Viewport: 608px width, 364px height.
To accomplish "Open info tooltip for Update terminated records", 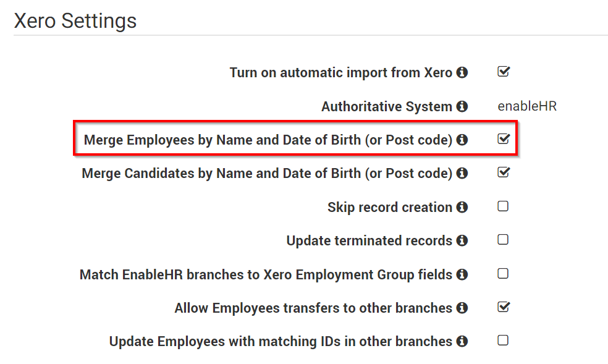I will [x=462, y=240].
